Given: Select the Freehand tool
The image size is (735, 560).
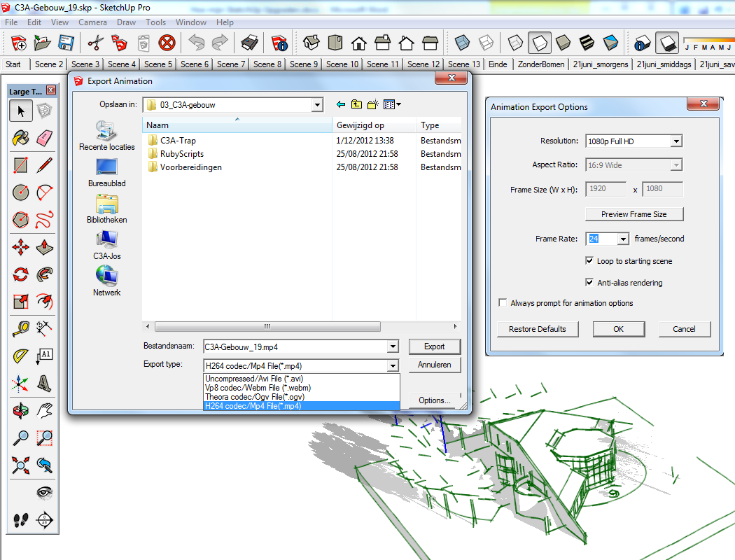Looking at the screenshot, I should pos(45,219).
